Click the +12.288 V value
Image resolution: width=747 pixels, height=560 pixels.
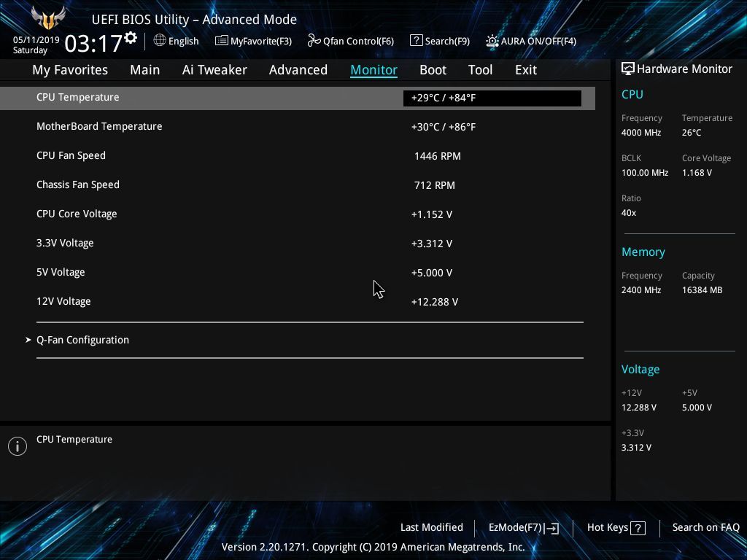click(435, 302)
